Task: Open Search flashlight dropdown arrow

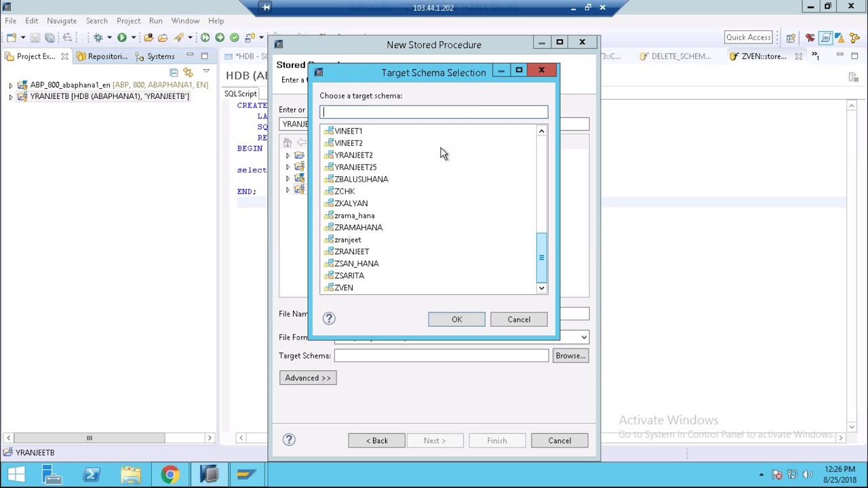Action: pos(191,37)
